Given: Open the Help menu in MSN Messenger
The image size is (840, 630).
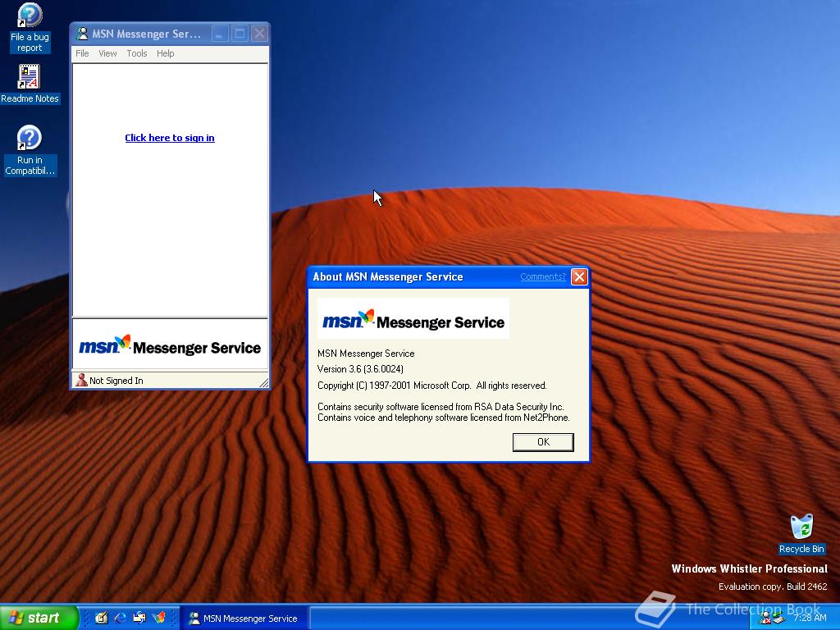Looking at the screenshot, I should click(166, 53).
